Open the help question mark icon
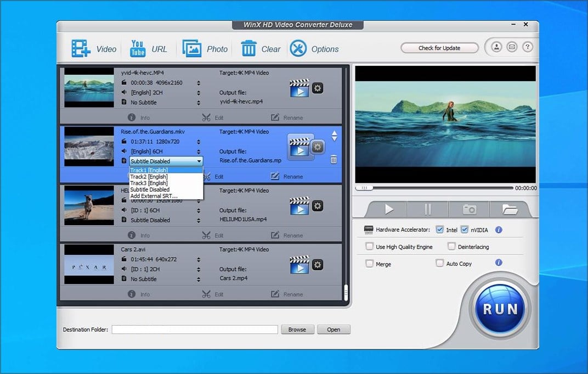The width and height of the screenshot is (588, 374). click(x=527, y=47)
